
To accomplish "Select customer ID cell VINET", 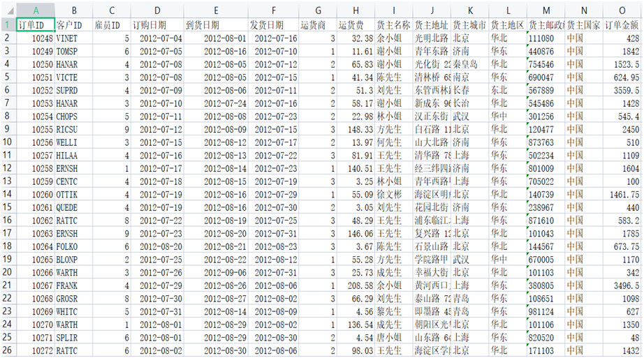I will (x=73, y=38).
